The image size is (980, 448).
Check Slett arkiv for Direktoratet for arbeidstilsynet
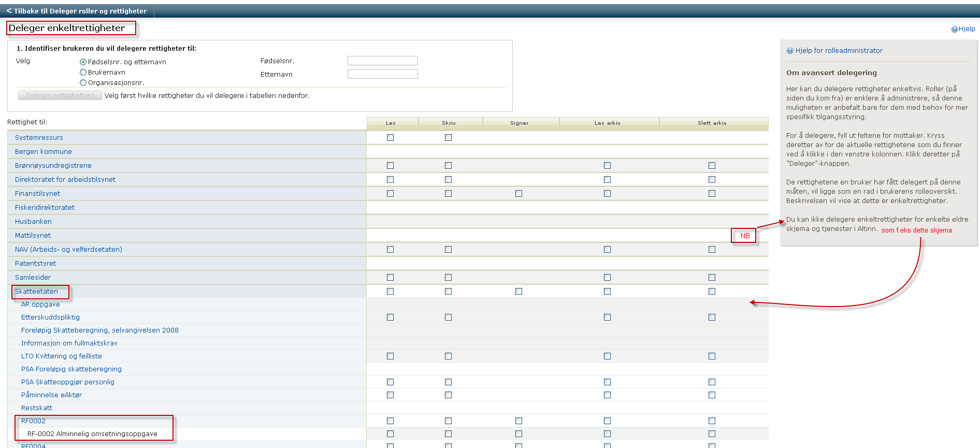pos(712,179)
